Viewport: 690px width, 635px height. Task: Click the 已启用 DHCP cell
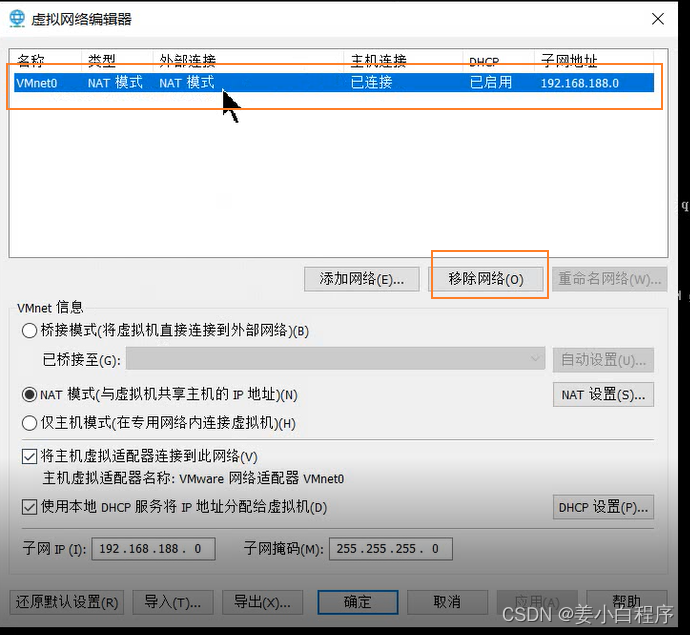coord(491,83)
